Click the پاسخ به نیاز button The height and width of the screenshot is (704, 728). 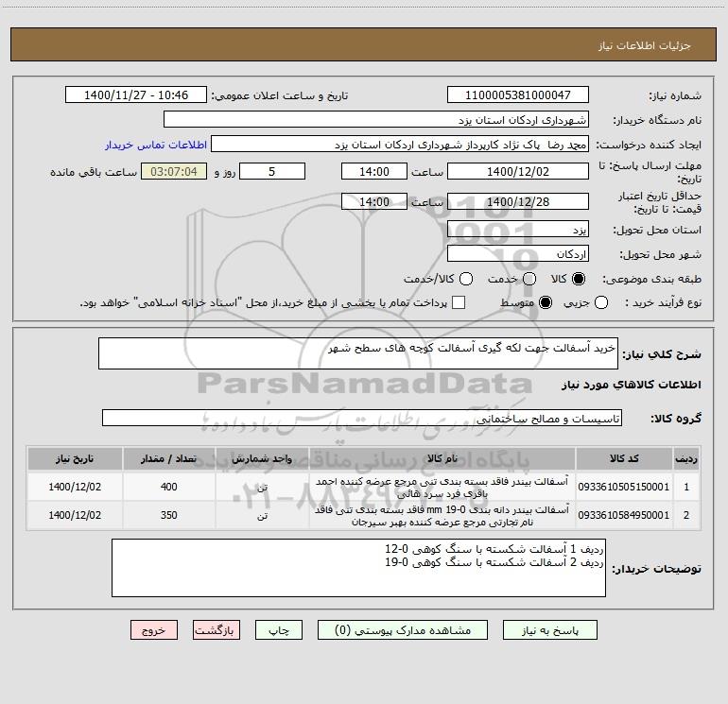[549, 630]
